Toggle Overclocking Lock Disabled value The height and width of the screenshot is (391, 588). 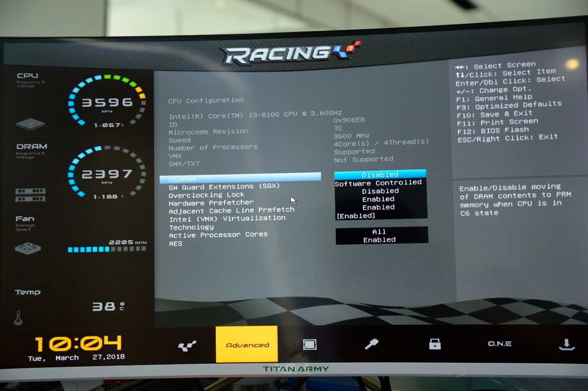(380, 191)
